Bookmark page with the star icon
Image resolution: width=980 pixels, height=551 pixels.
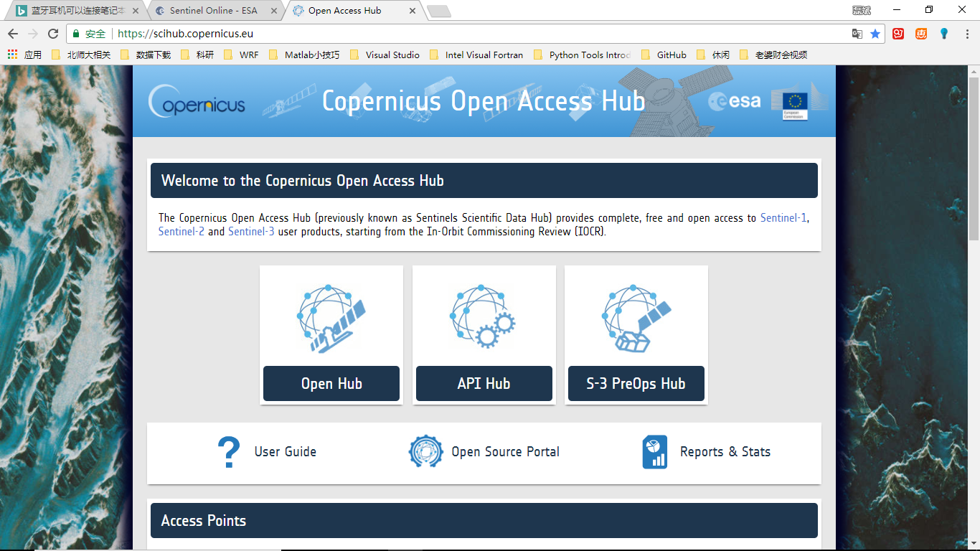coord(875,34)
